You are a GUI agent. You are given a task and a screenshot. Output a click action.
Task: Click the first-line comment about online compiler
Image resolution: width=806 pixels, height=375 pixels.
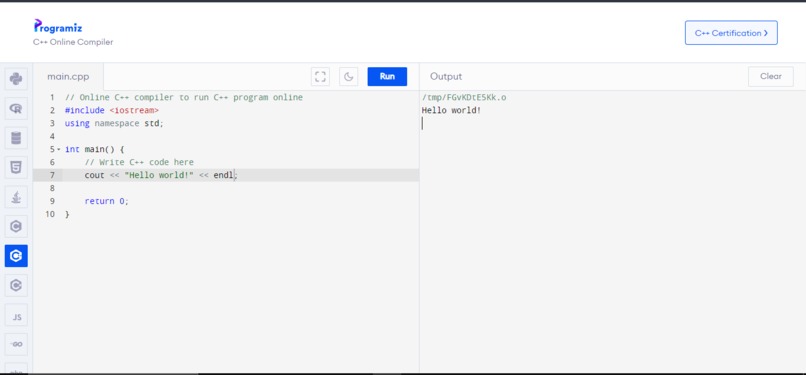(184, 98)
